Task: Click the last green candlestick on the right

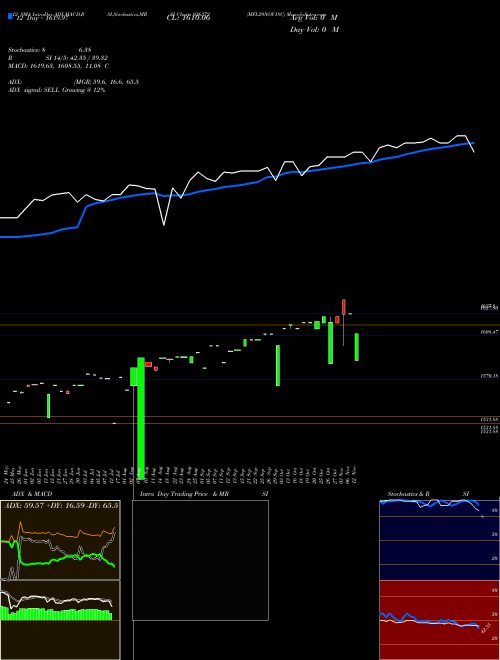Action: 356,347
